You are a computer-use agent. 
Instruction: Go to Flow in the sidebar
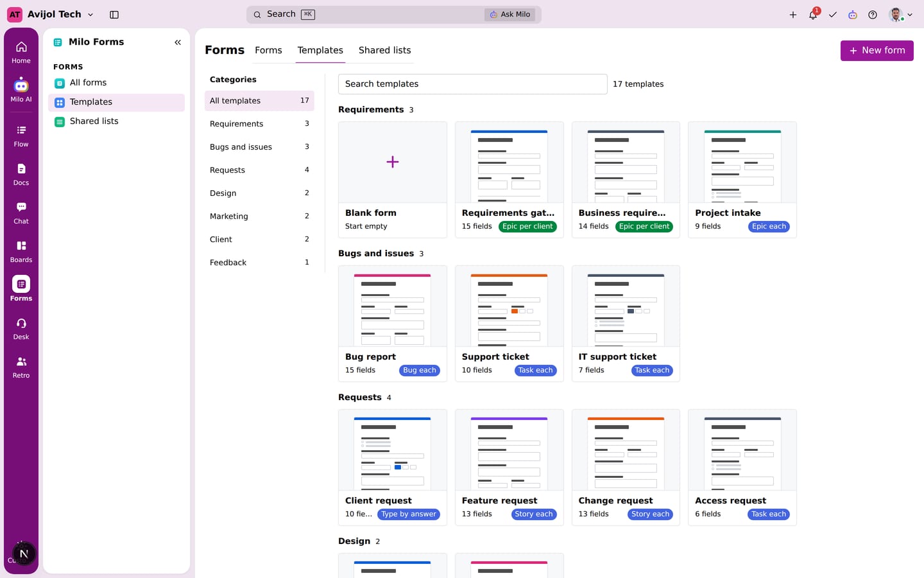tap(21, 136)
